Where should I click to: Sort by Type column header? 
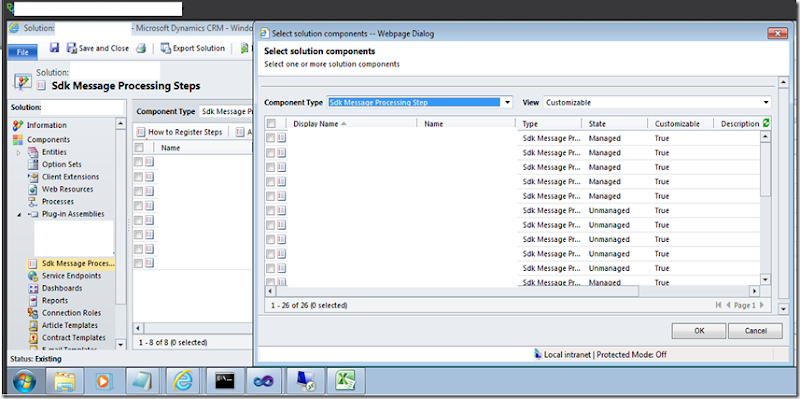click(530, 124)
